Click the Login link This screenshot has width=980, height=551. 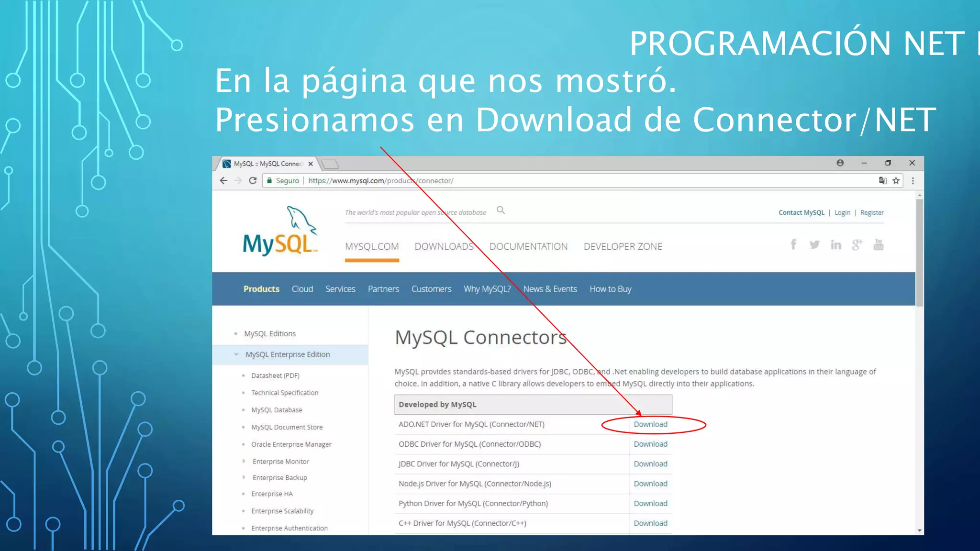tap(842, 212)
